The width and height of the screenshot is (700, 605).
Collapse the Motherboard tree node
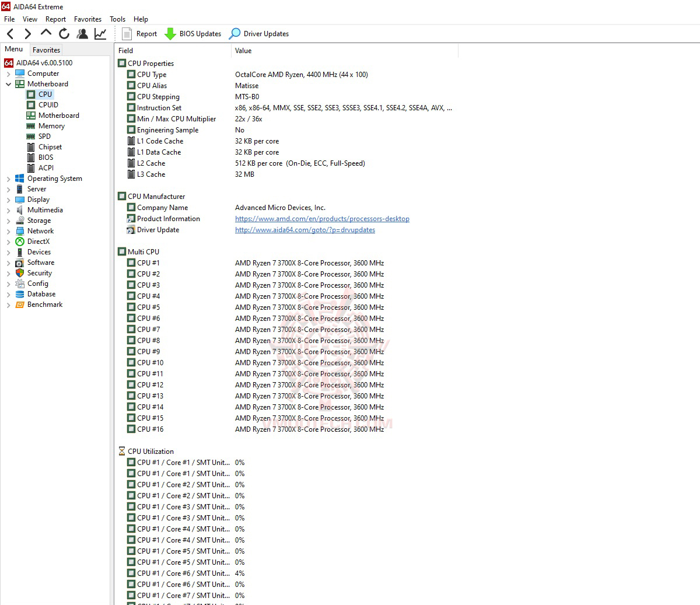click(8, 84)
